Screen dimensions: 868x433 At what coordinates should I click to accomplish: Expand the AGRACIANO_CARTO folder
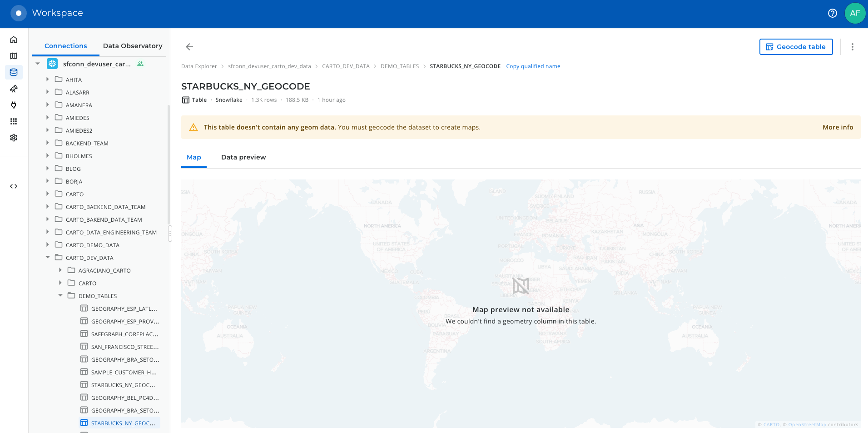(x=60, y=270)
